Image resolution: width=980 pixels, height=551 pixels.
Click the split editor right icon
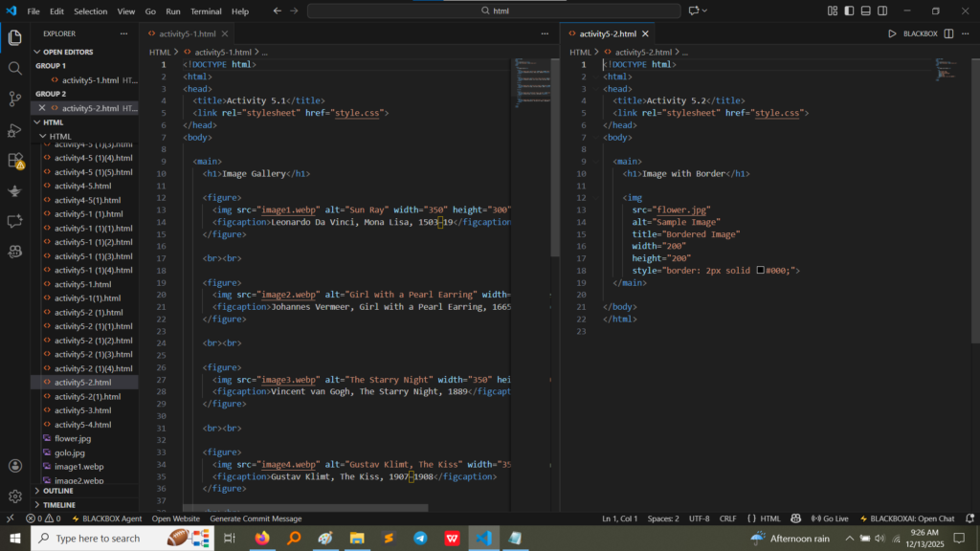(948, 33)
